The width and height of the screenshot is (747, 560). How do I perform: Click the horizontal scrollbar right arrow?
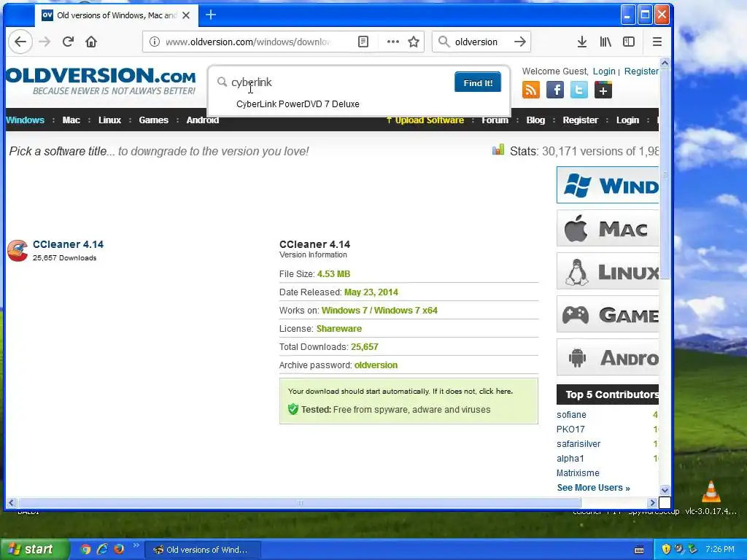pos(652,503)
